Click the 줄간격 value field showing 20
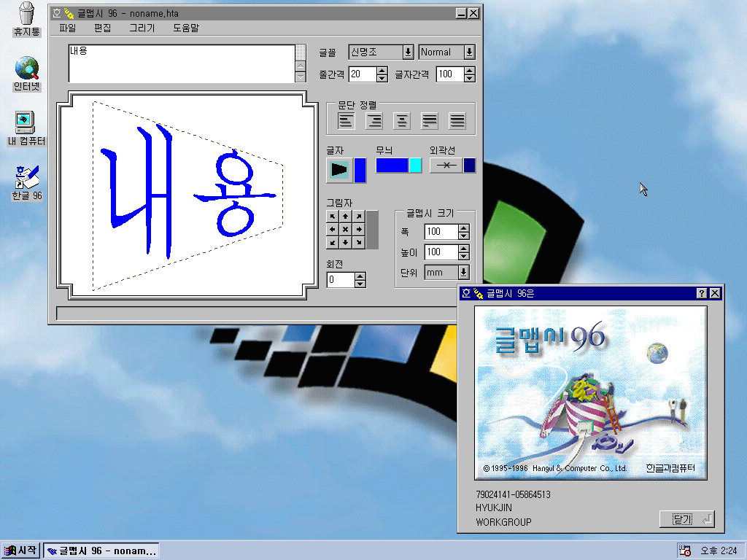747x560 pixels. click(363, 74)
